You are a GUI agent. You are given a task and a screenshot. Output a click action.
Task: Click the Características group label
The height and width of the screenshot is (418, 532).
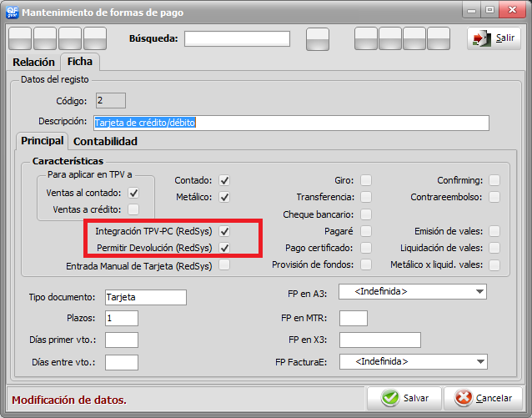coord(68,161)
